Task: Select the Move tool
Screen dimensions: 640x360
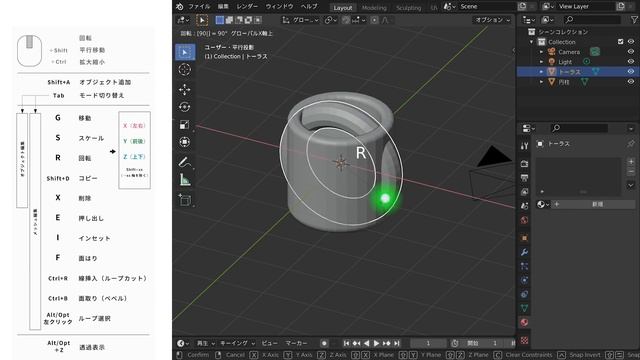Action: 184,89
